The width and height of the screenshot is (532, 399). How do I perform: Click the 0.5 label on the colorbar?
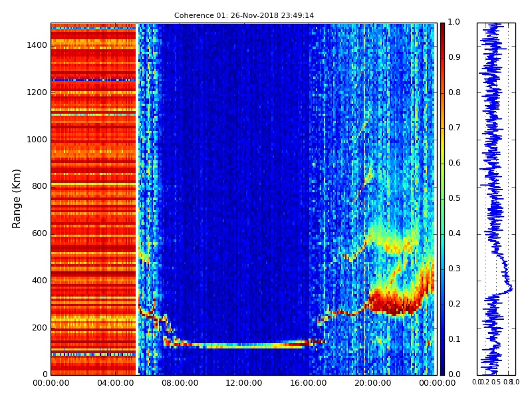point(454,198)
